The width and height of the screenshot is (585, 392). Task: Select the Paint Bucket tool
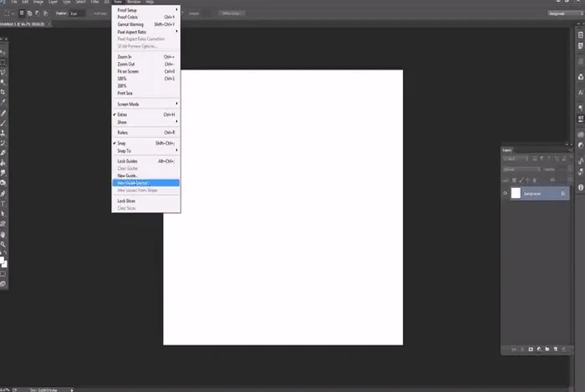coord(3,163)
